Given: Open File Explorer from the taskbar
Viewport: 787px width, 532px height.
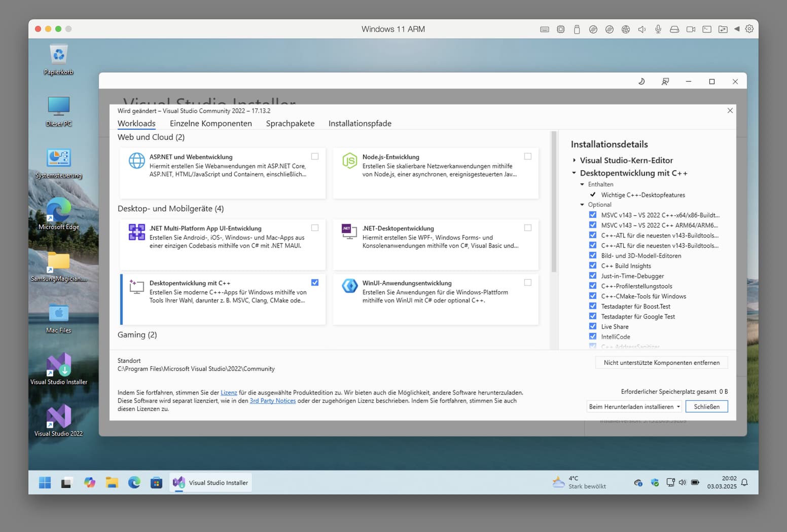Looking at the screenshot, I should (112, 483).
